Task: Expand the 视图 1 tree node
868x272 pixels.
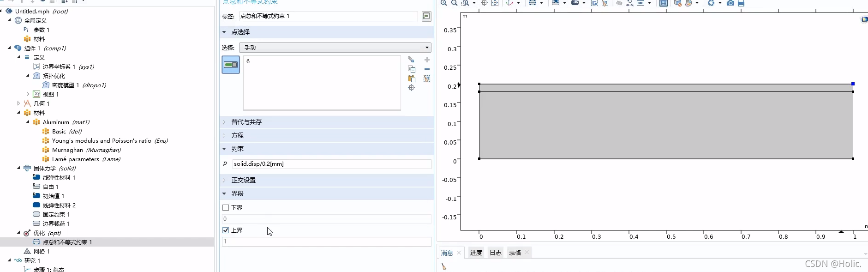Action: point(28,94)
